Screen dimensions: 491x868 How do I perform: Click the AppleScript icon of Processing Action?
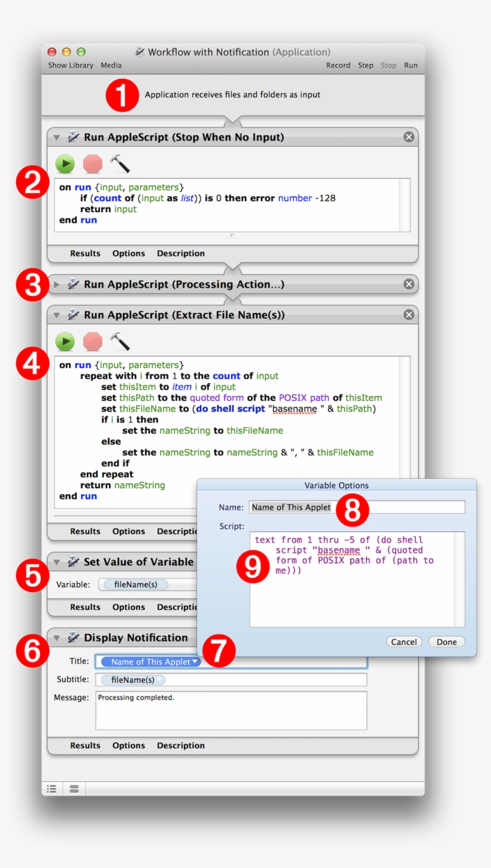(73, 284)
